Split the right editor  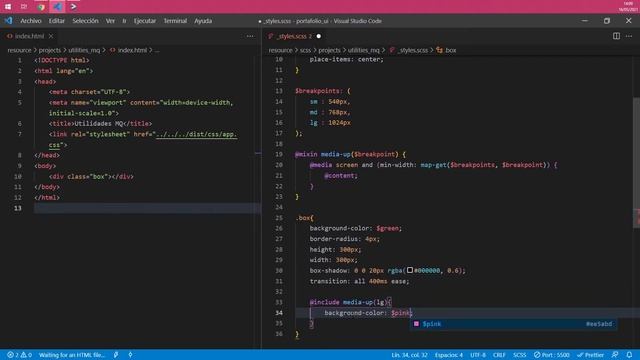[x=616, y=36]
